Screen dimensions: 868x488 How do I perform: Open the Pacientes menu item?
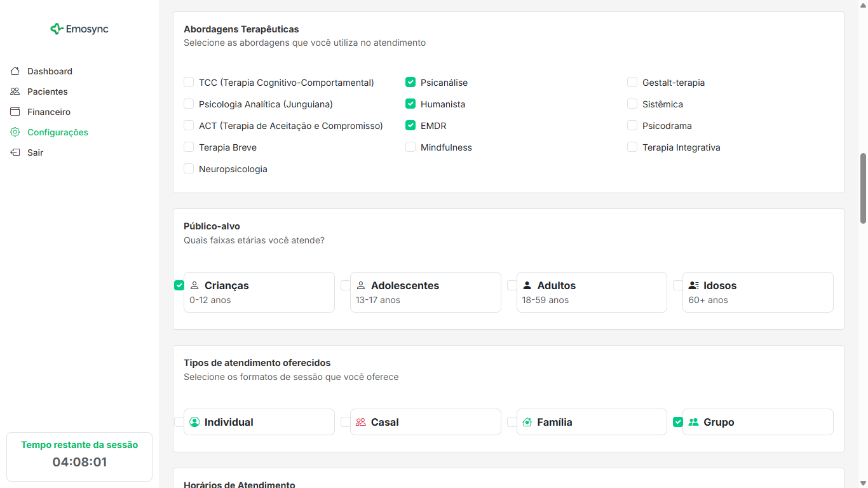pyautogui.click(x=47, y=91)
